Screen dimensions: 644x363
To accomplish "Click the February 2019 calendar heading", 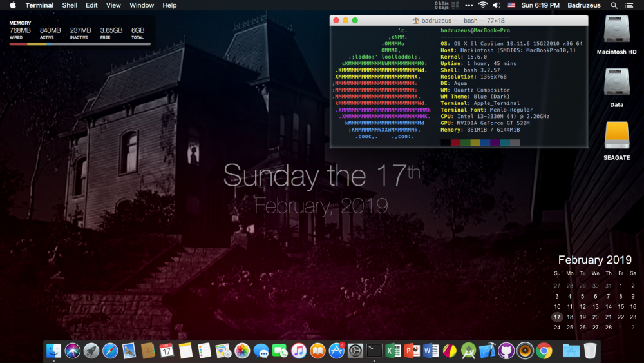I will tap(594, 260).
